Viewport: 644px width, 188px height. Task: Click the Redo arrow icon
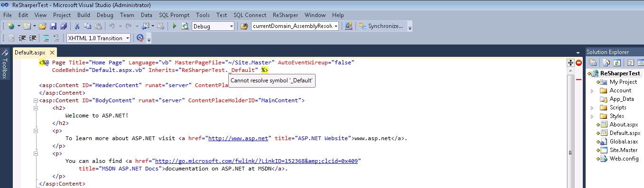click(x=129, y=26)
